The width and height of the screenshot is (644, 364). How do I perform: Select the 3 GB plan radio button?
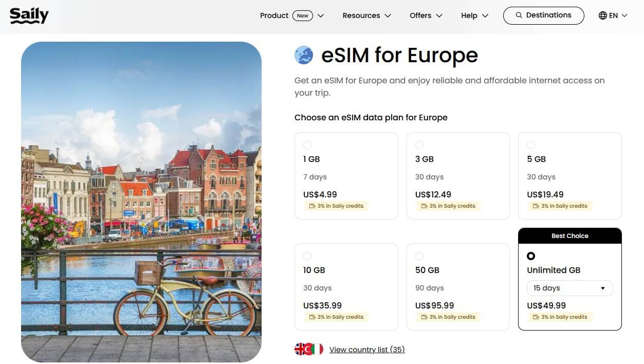(x=419, y=145)
